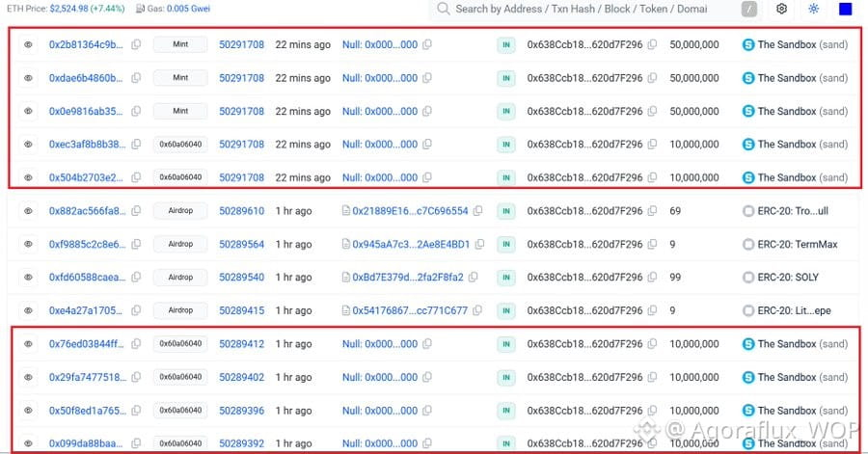
Task: Copy sender address 0x21889E16...c7C696554
Action: 477,211
